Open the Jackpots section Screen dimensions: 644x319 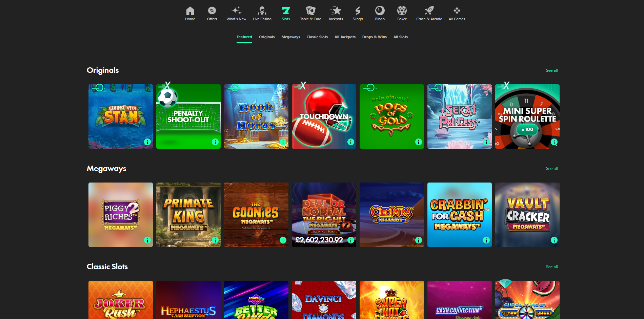336,14
